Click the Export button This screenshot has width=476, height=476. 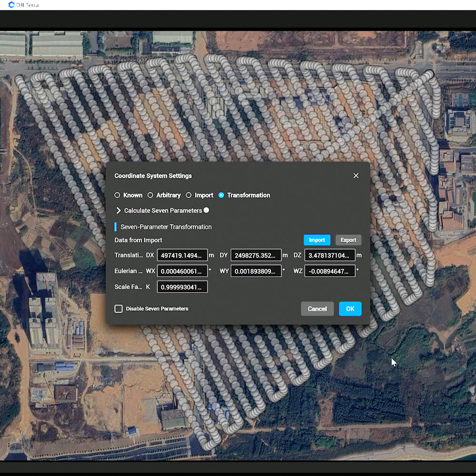click(x=348, y=240)
